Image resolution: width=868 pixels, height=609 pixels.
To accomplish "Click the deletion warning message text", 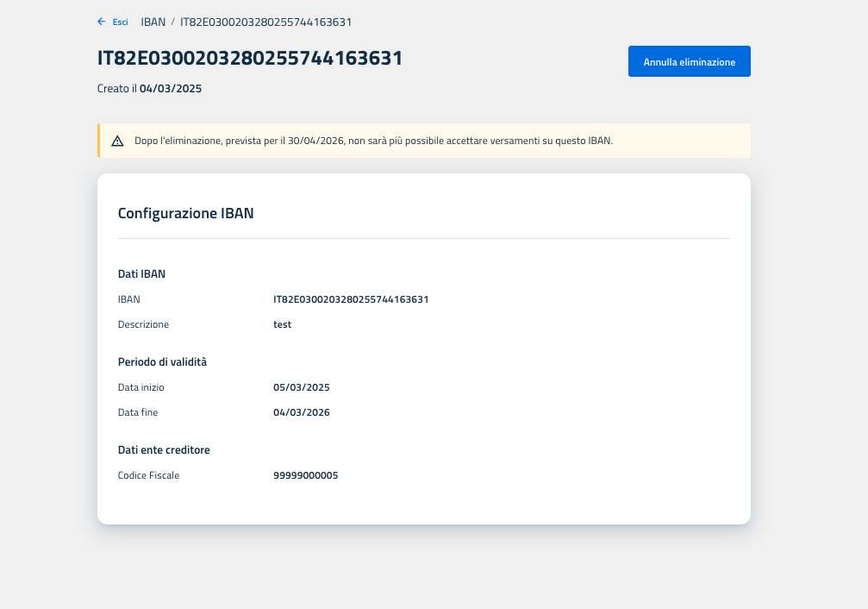I will 373,141.
